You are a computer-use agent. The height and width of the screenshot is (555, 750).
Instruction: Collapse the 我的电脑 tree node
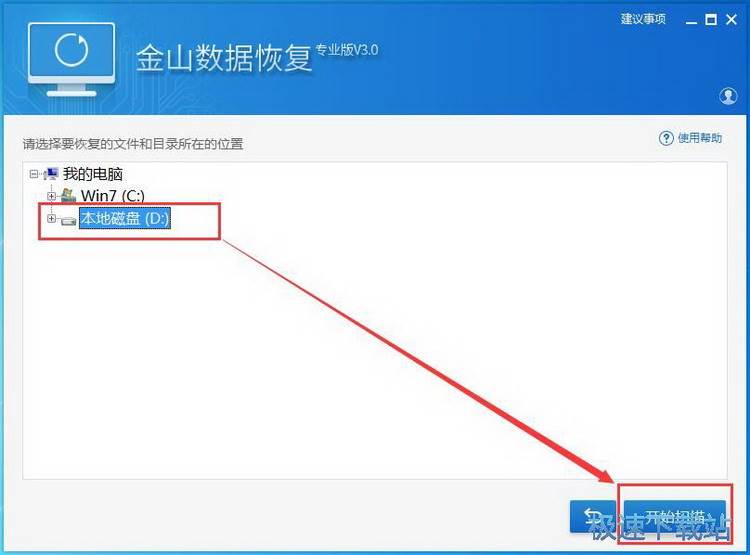(x=34, y=174)
